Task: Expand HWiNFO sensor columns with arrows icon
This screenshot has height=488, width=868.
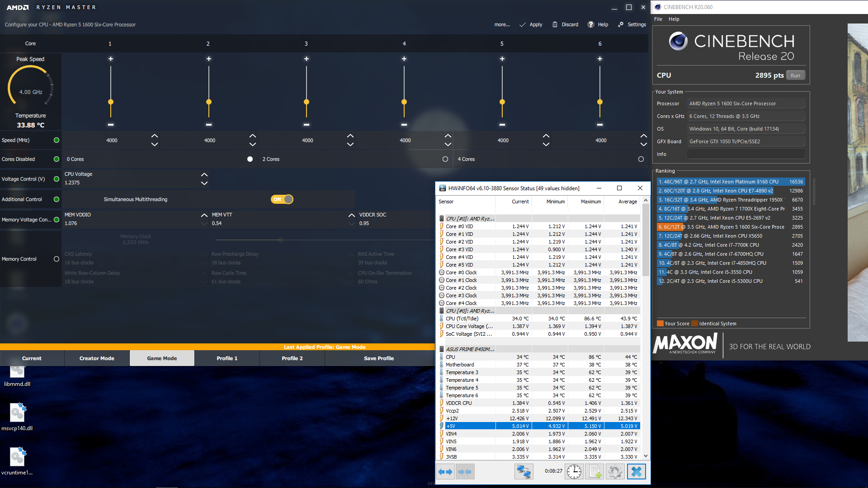Action: pos(445,472)
